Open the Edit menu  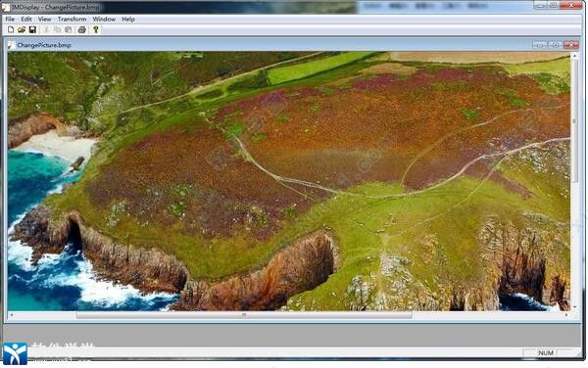coord(26,19)
